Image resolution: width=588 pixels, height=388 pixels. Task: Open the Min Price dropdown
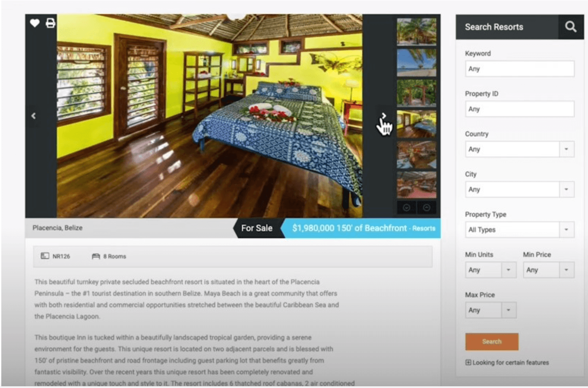click(549, 270)
